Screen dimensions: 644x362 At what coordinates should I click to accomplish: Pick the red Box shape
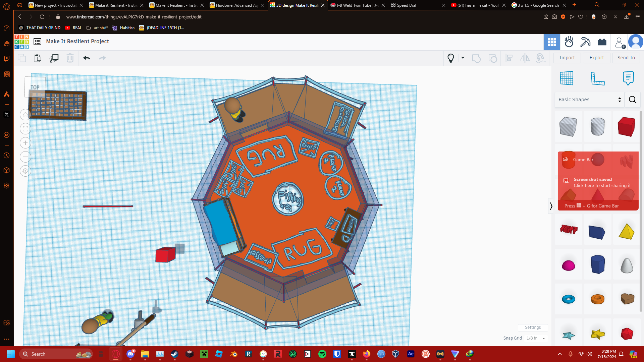tap(626, 127)
